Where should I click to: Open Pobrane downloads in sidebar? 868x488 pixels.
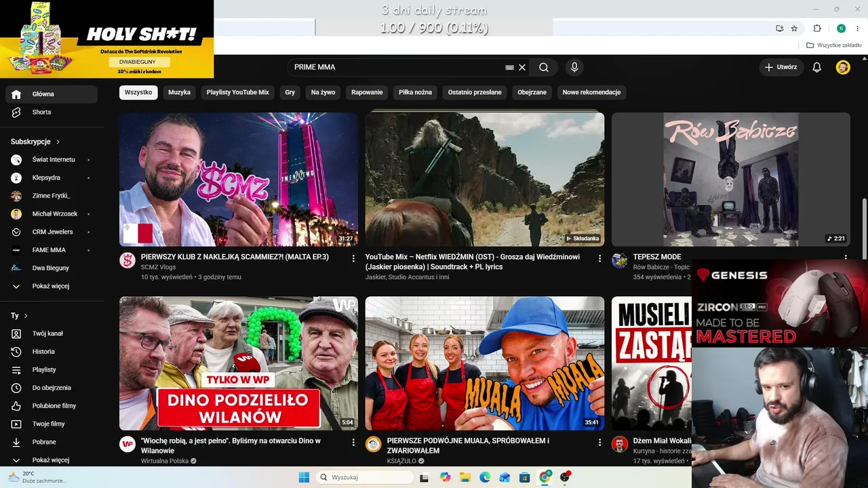52,442
